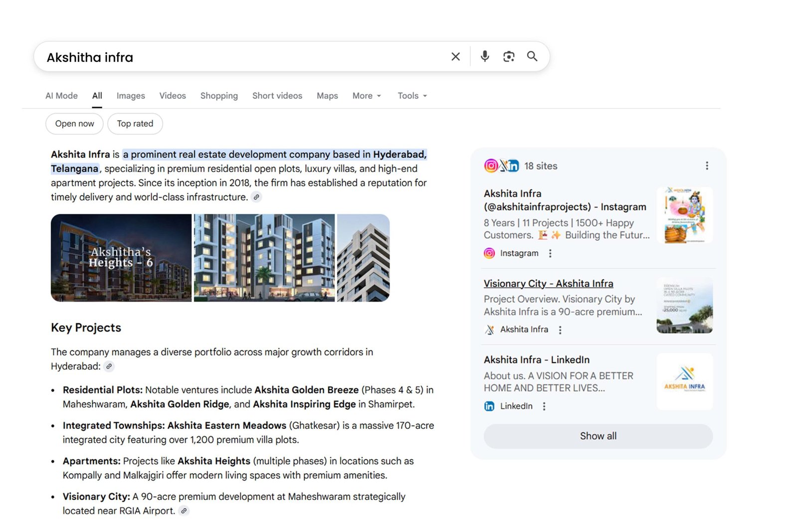Screen dimensions: 798x532
Task: Open Google Lens image search
Action: point(508,56)
